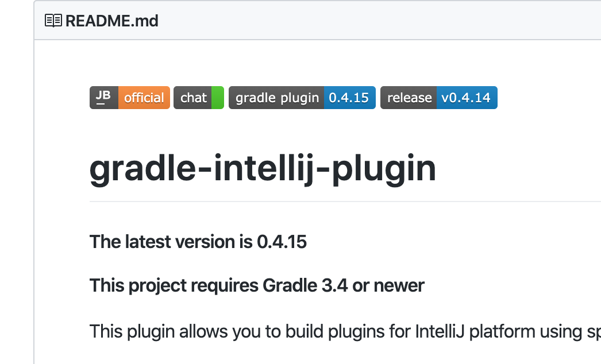Viewport: 601px width, 364px height.
Task: Click the open book icon beside README.md
Action: (x=53, y=20)
